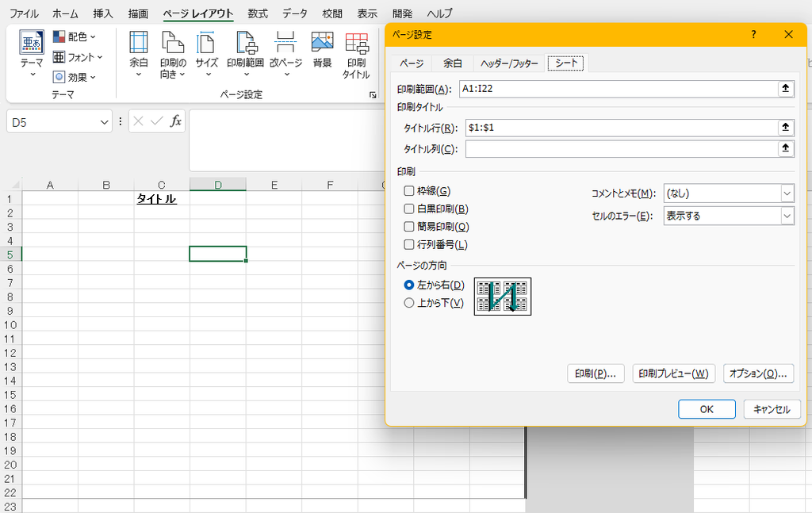Close the ページ設定 dialog with X
This screenshot has width=812, height=513.
coord(789,35)
